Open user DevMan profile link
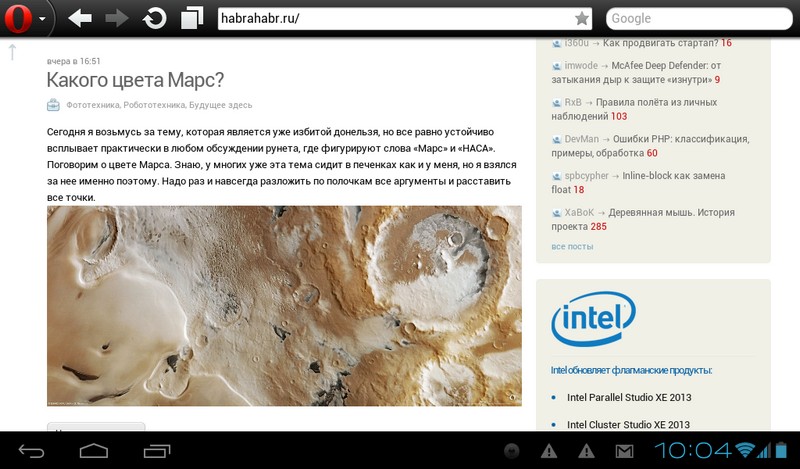This screenshot has width=800, height=469. [582, 139]
